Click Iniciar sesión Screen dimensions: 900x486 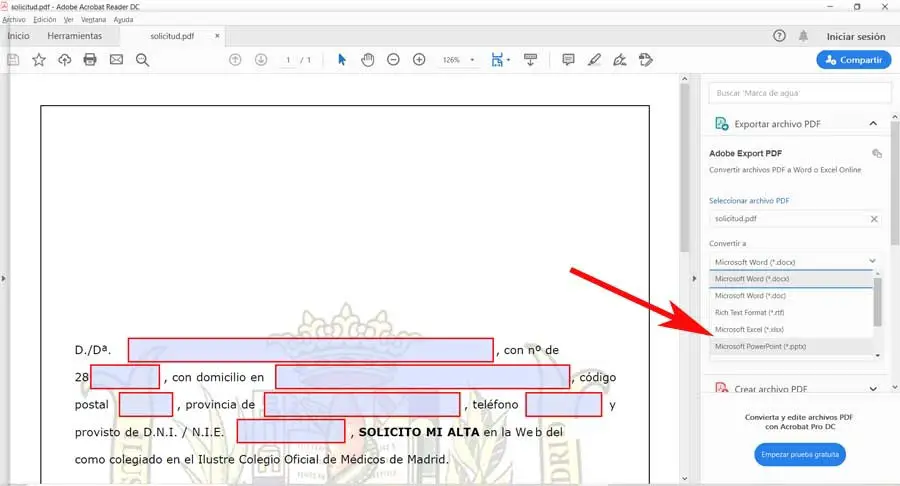point(856,36)
